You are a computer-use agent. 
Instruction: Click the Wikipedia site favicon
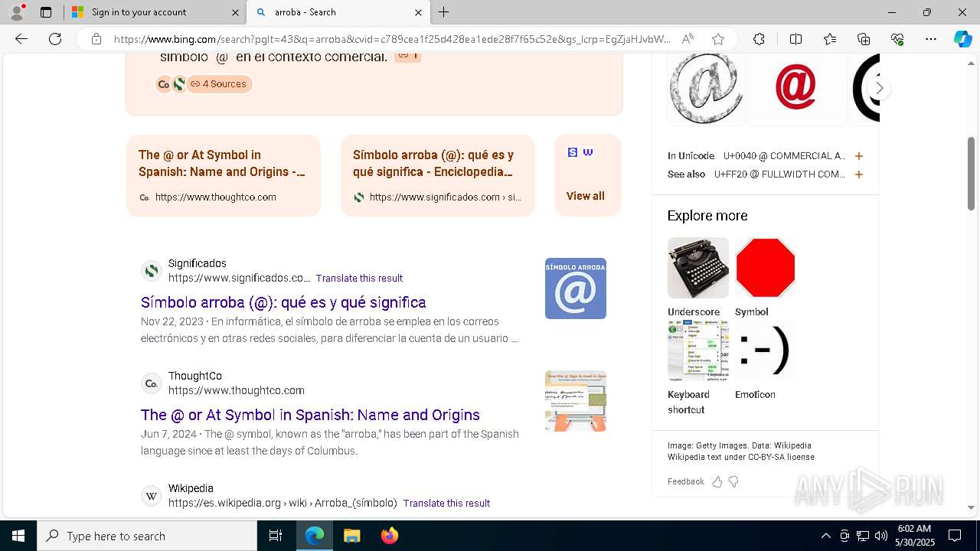[152, 496]
